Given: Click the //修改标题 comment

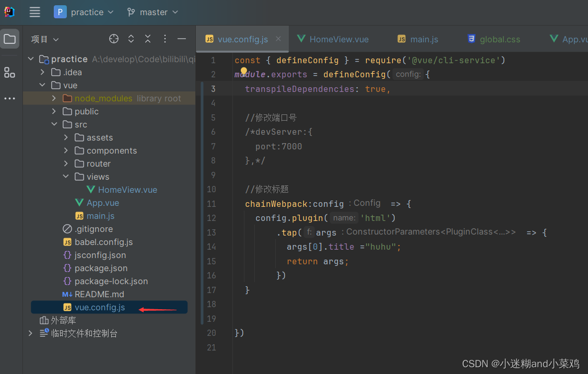Looking at the screenshot, I should pos(267,190).
